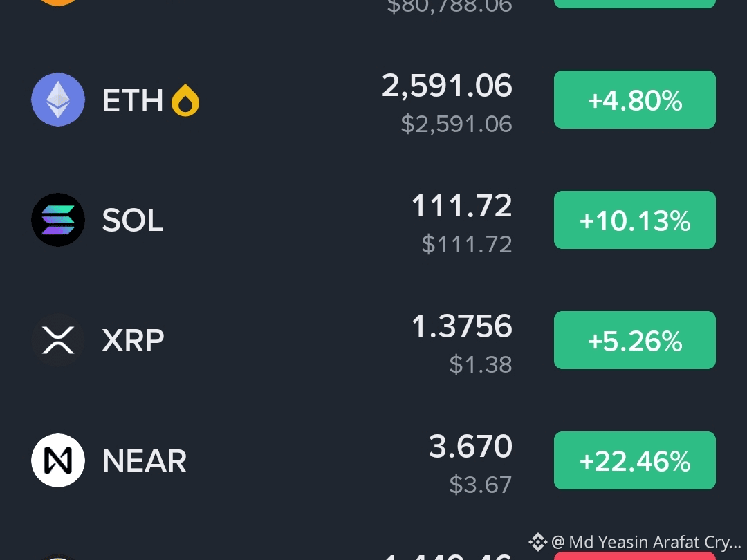Tap the Ethereum coin logo
The image size is (747, 560).
click(x=58, y=100)
